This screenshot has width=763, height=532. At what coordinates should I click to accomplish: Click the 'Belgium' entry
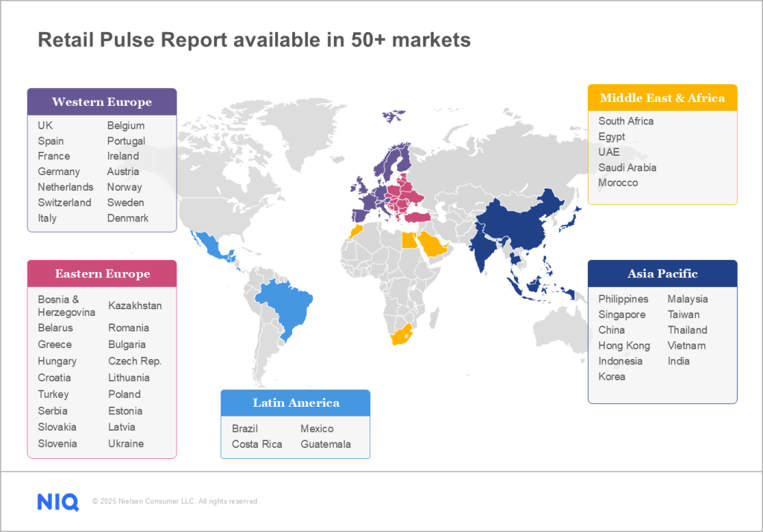tap(126, 126)
